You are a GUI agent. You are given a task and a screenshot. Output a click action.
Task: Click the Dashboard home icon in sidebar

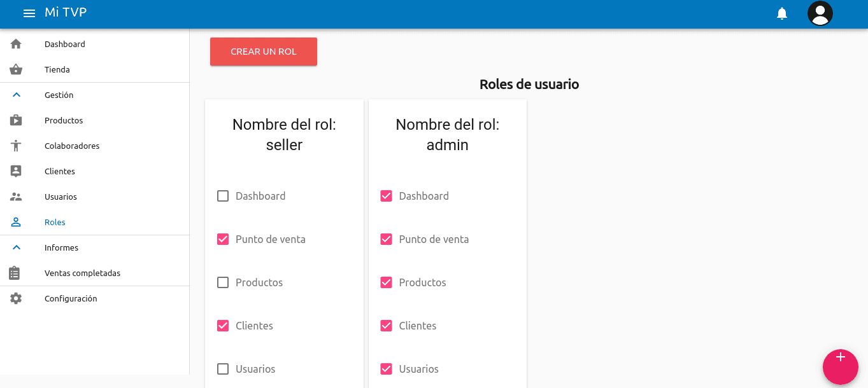[x=16, y=44]
